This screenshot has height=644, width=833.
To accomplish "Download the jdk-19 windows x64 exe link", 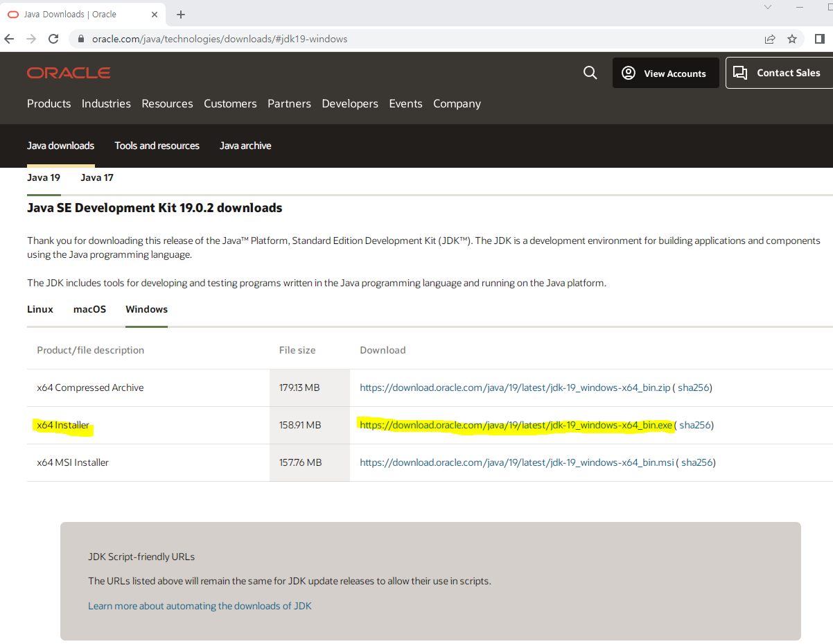I will [x=516, y=425].
